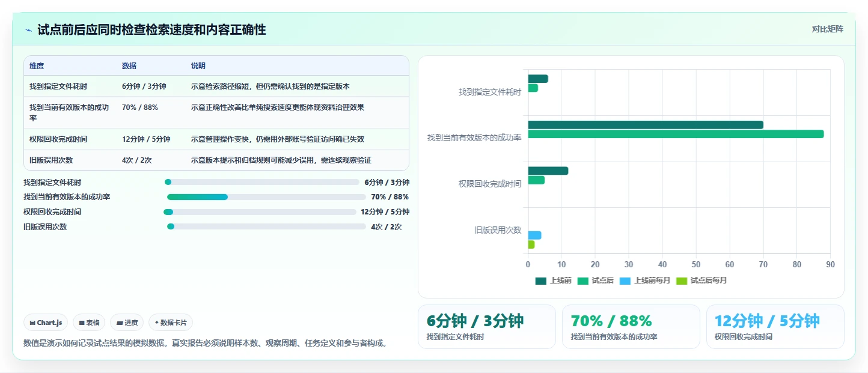Click the dark bar for 权限回收完成时间 in chart
This screenshot has width=868, height=373.
(x=548, y=171)
